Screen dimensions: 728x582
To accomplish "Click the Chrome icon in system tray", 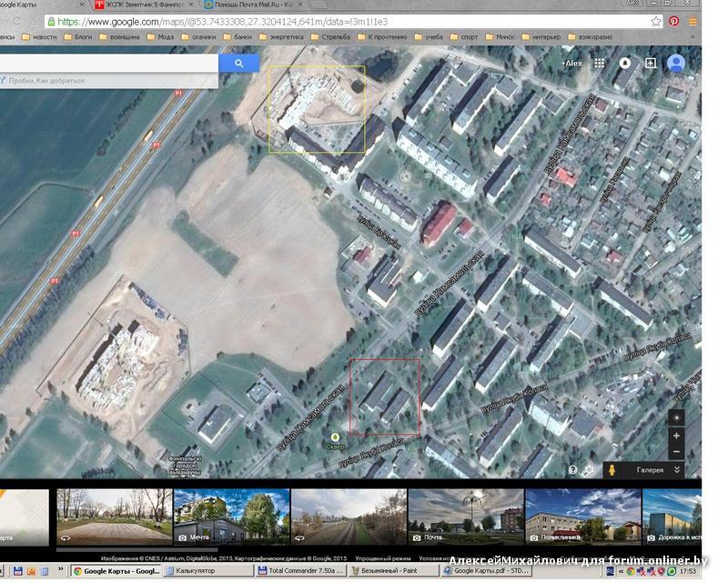I will point(631,571).
